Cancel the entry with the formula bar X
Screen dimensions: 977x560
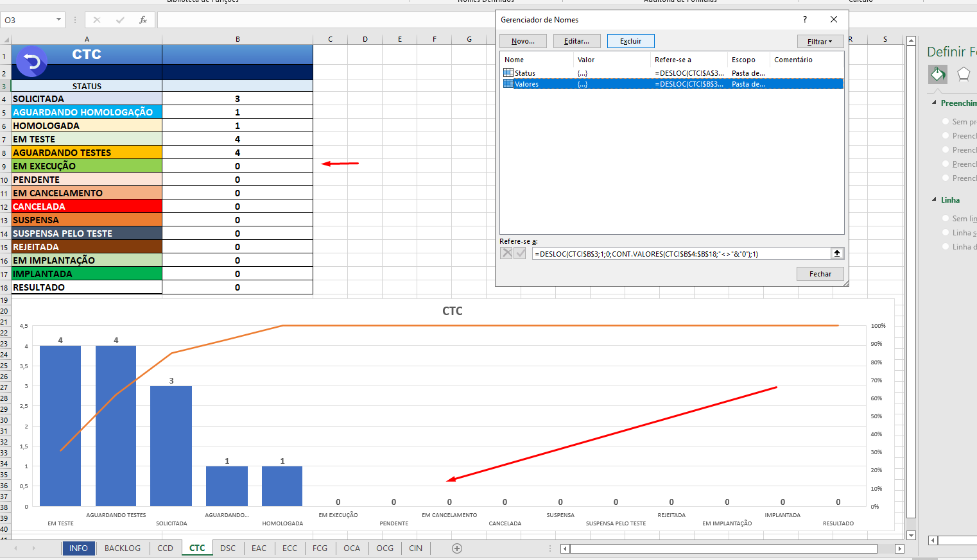(x=97, y=20)
